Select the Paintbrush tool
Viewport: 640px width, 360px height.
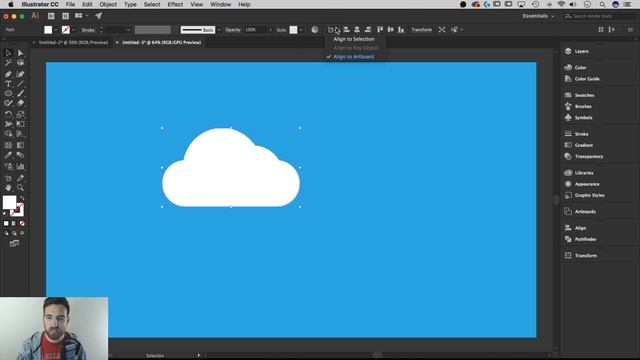coord(20,93)
